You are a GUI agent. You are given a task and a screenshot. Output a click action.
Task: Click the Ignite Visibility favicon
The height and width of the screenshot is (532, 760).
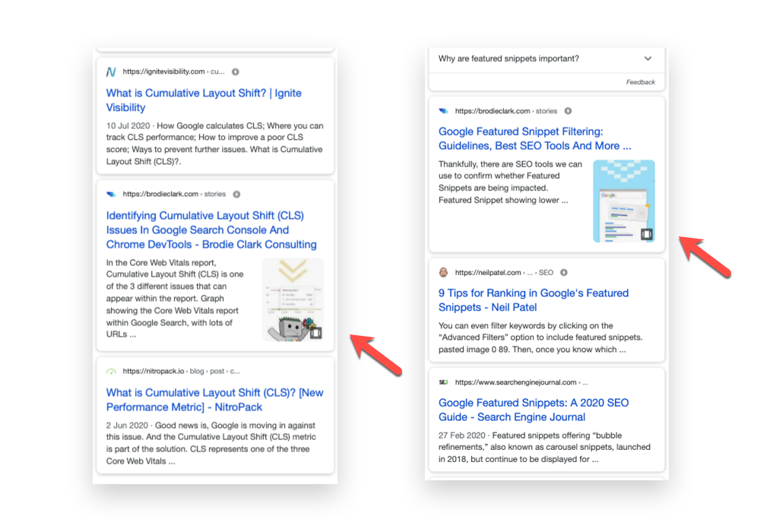coord(111,71)
